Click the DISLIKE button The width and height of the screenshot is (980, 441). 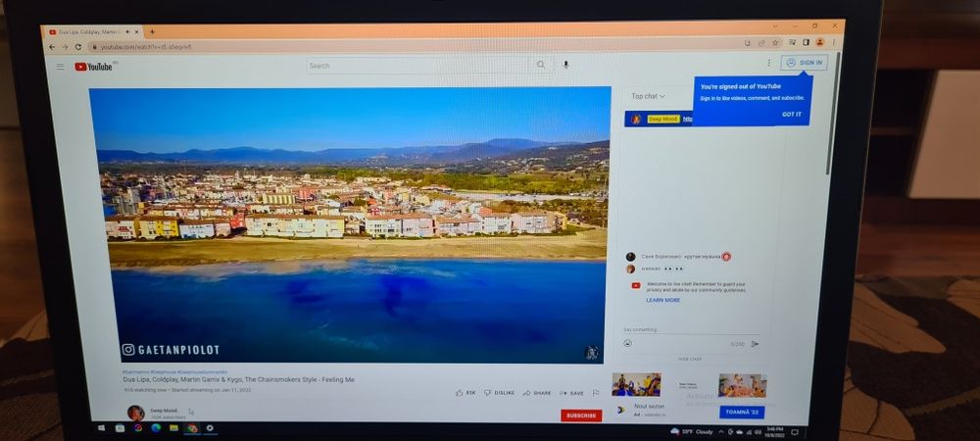point(499,393)
